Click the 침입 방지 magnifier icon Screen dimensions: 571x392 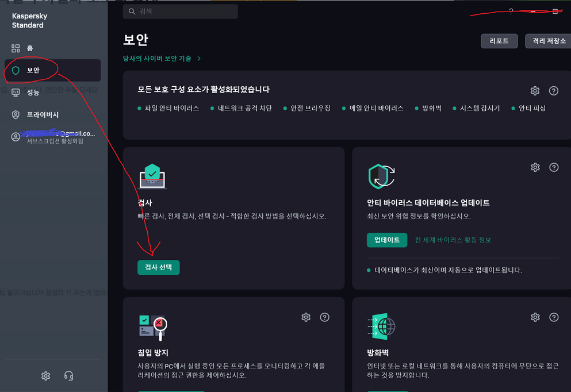point(153,327)
